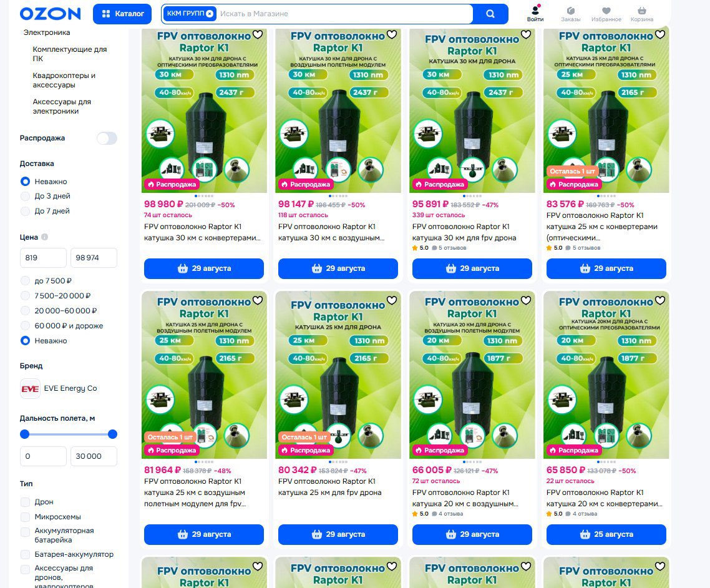Select the EVE Energy Co brand
The height and width of the screenshot is (588, 710).
(59, 389)
